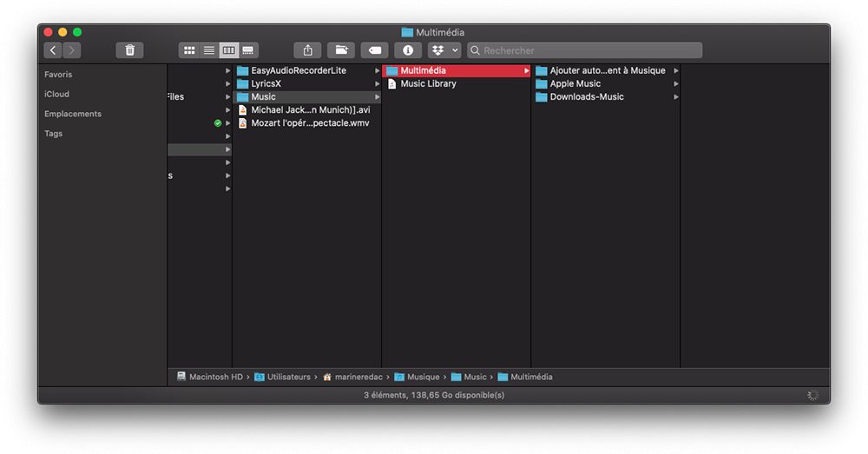Open the Dropbox toolbar dropdown
The image size is (868, 454).
pyautogui.click(x=444, y=50)
